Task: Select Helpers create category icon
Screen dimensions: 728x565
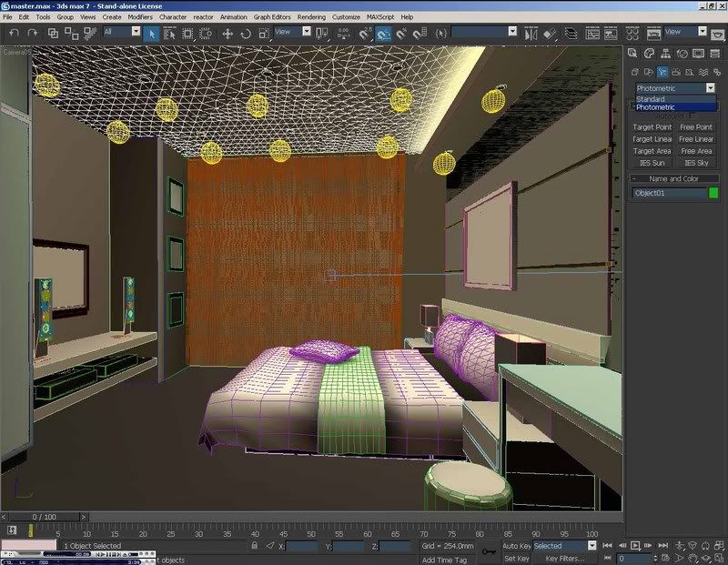Action: [690, 72]
